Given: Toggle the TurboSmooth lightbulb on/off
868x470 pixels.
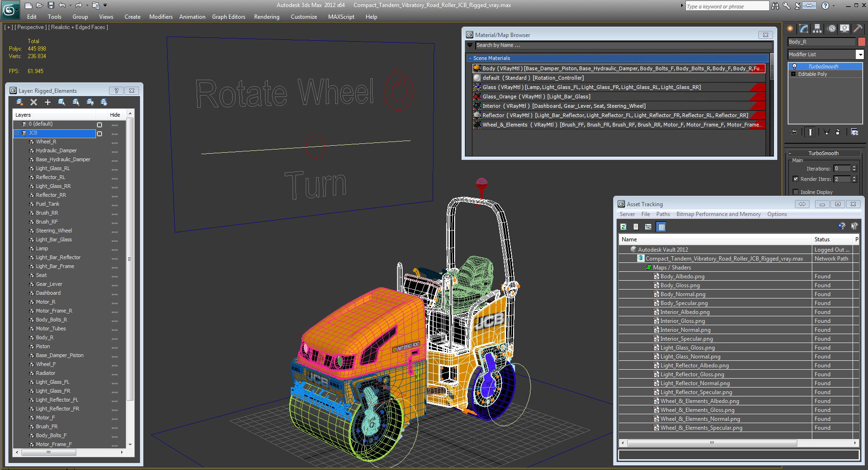Looking at the screenshot, I should (794, 67).
